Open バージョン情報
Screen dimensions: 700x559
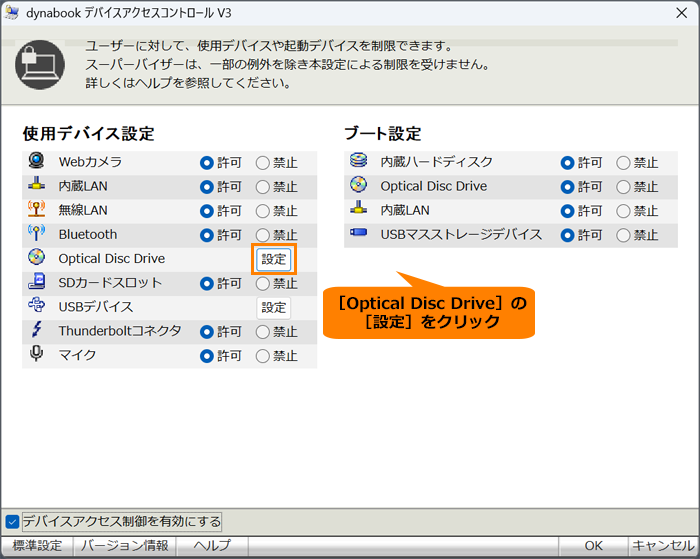point(125,546)
